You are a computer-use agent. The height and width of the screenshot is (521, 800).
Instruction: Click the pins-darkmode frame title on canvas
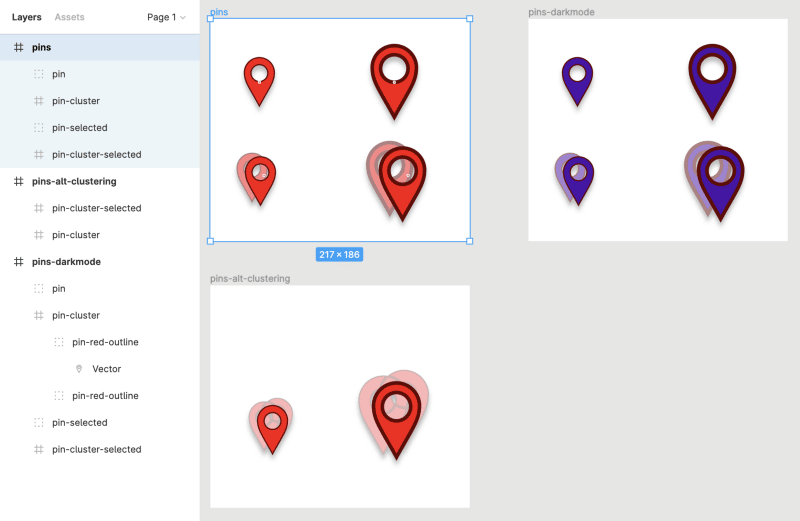(561, 12)
